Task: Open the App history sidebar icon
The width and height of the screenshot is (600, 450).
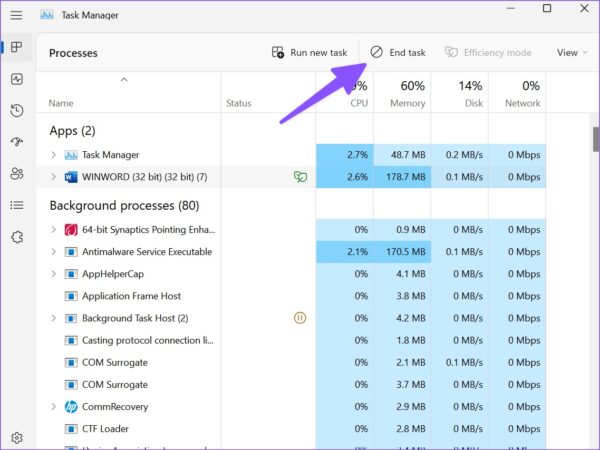Action: pos(17,111)
